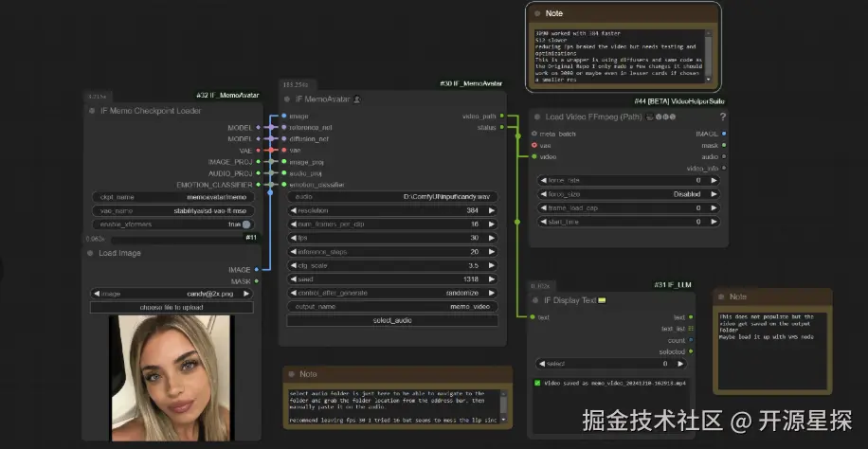This screenshot has height=449, width=868.
Task: Click scrollbar in the bottom-center Note text box
Action: point(503,406)
